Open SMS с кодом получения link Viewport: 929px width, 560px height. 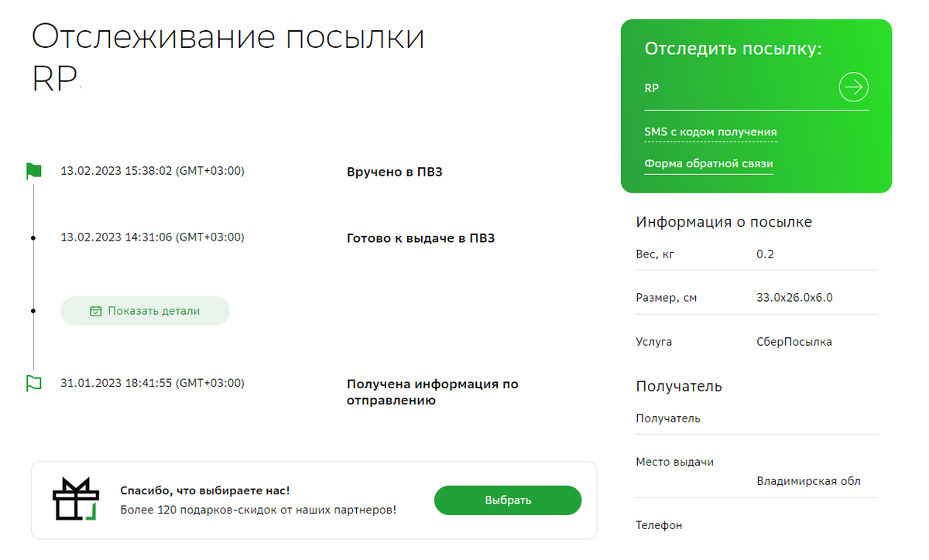(711, 132)
